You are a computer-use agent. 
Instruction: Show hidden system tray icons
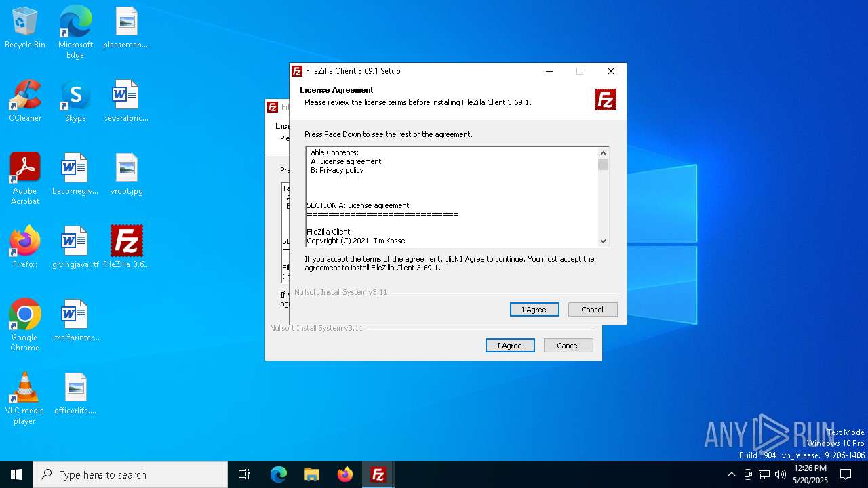731,474
